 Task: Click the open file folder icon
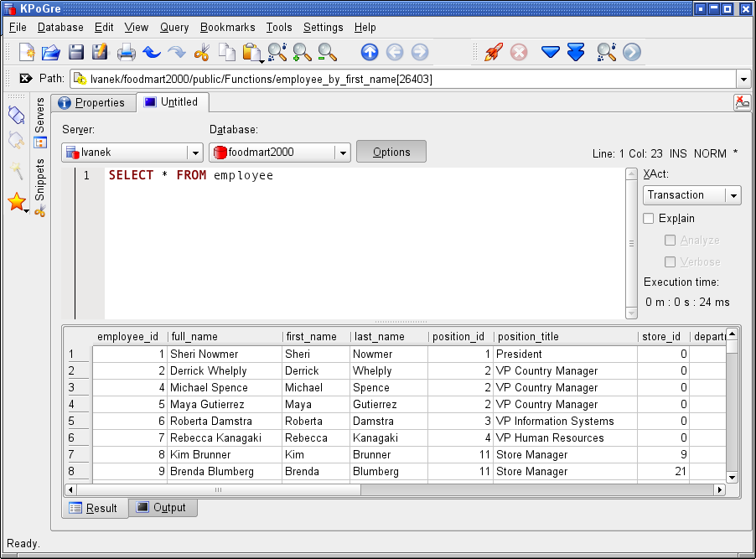(51, 52)
